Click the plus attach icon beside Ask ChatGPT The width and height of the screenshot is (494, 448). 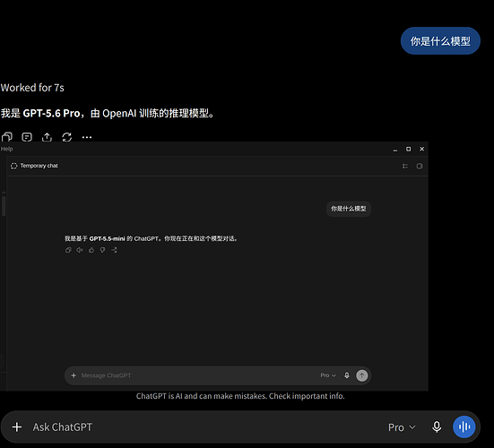pyautogui.click(x=17, y=426)
